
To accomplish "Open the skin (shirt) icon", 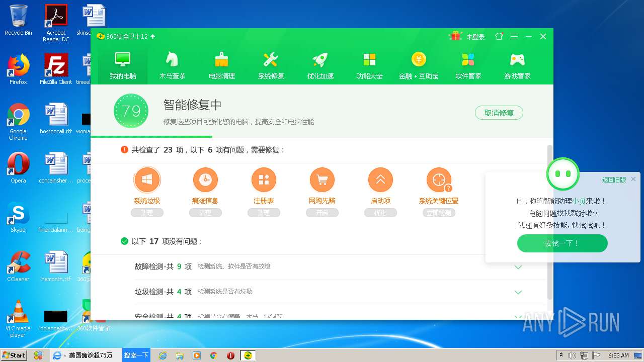I will [x=499, y=37].
